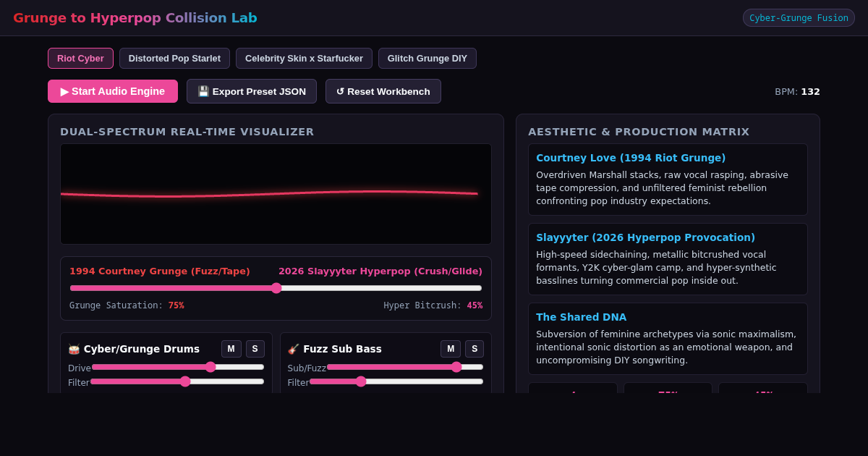Start the Audio Engine
This screenshot has height=456, width=868.
pos(113,91)
